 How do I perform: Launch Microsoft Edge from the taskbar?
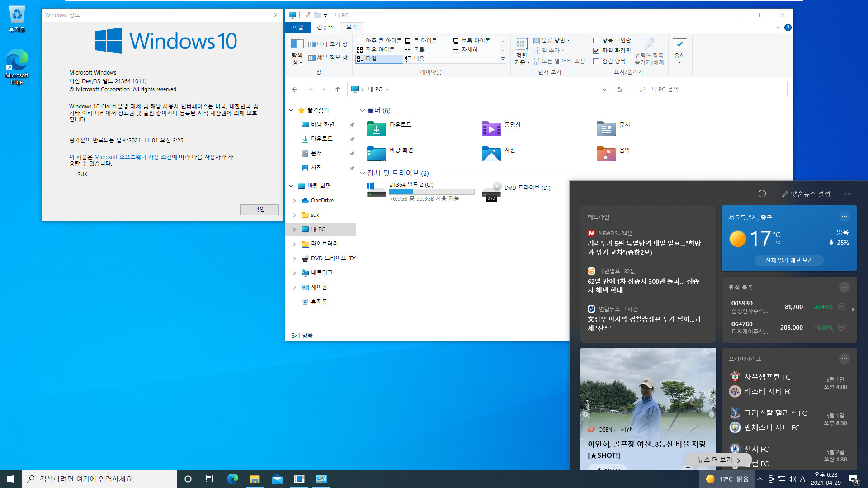[232, 479]
